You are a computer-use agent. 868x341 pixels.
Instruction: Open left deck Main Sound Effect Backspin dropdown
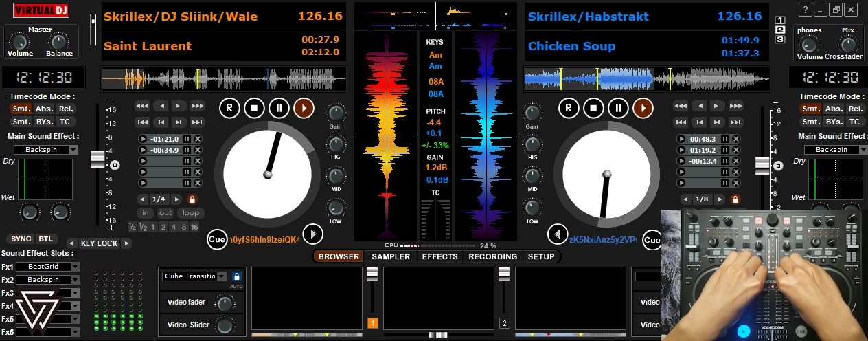coord(74,150)
